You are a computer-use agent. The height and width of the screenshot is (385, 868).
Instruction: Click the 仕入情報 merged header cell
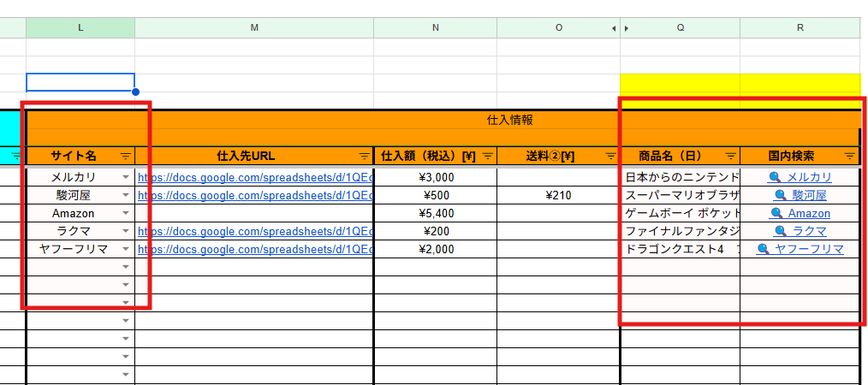click(x=443, y=120)
